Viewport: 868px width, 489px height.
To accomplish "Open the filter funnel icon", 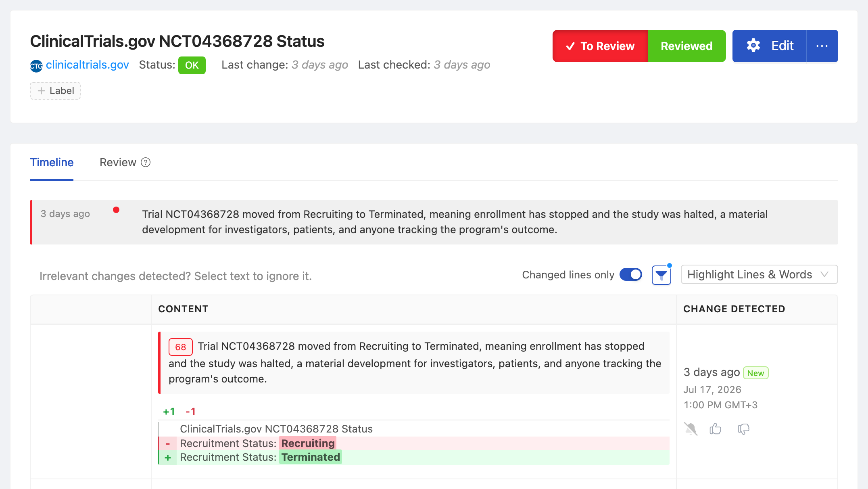I will (x=661, y=275).
